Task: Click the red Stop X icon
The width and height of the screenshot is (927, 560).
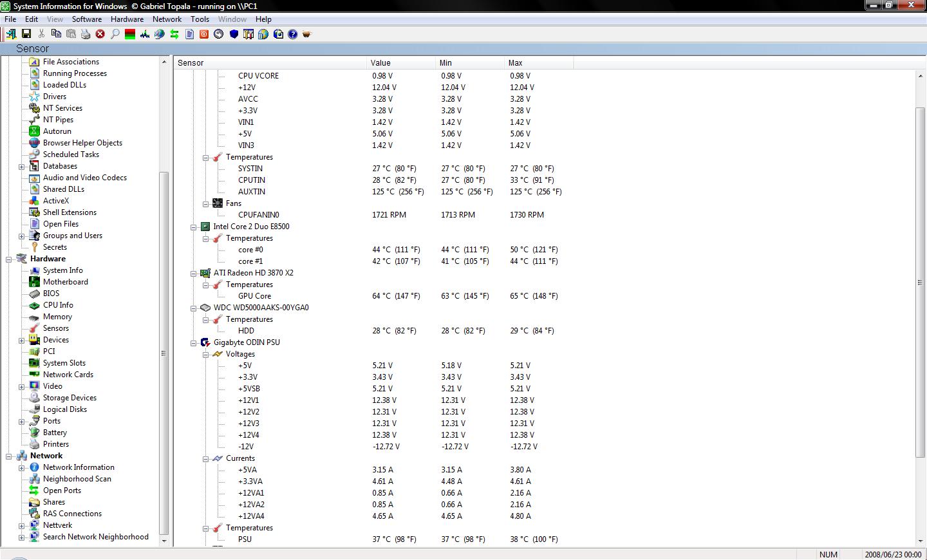Action: pyautogui.click(x=100, y=34)
